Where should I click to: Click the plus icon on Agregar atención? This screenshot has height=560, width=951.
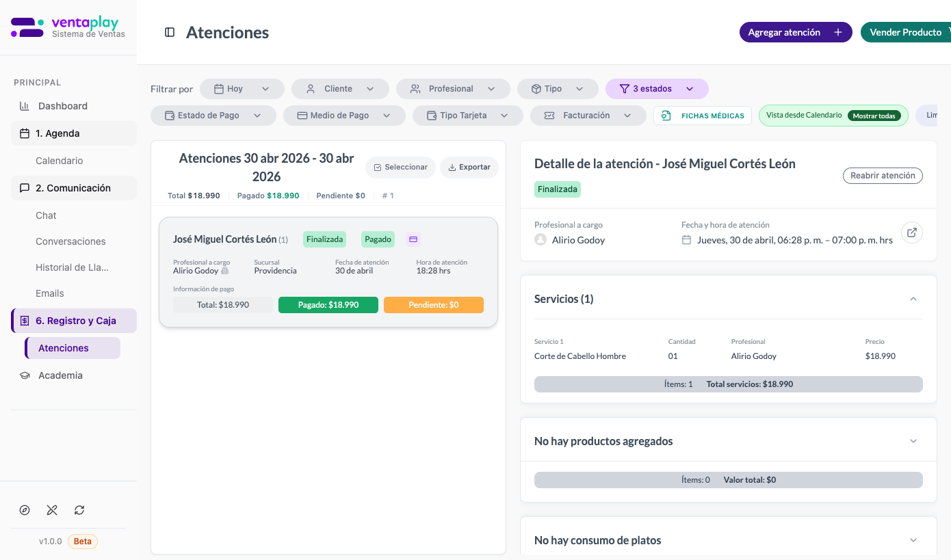coord(838,32)
